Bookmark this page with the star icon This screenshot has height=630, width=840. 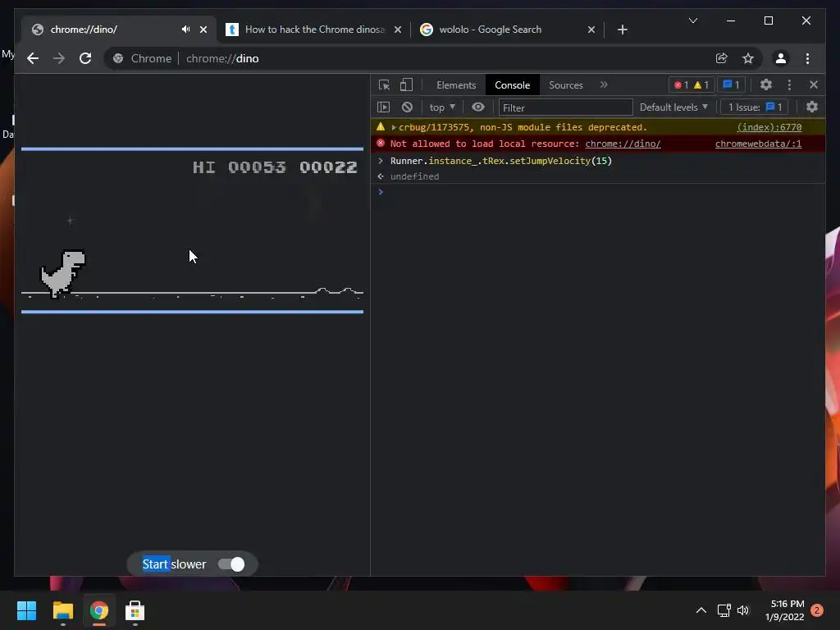pyautogui.click(x=748, y=58)
